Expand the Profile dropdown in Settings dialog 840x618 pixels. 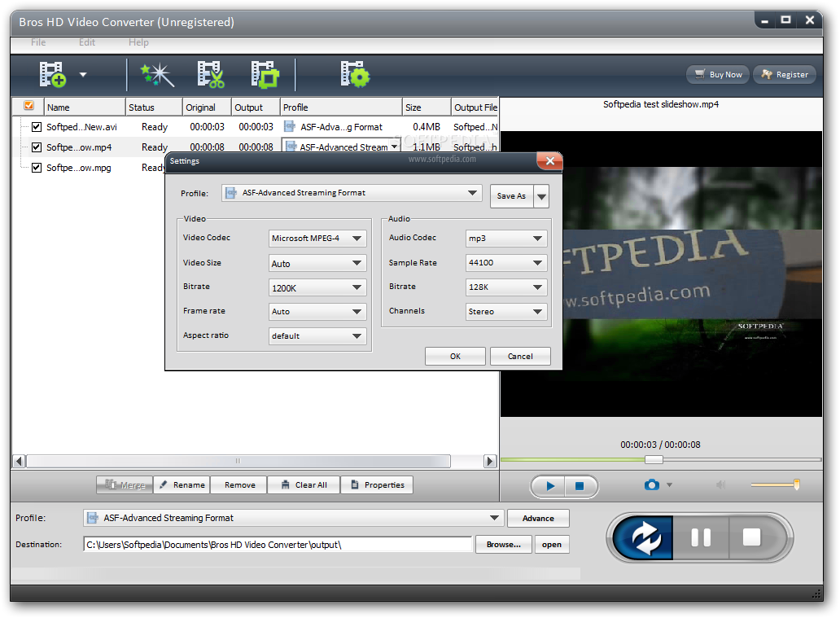(x=472, y=193)
